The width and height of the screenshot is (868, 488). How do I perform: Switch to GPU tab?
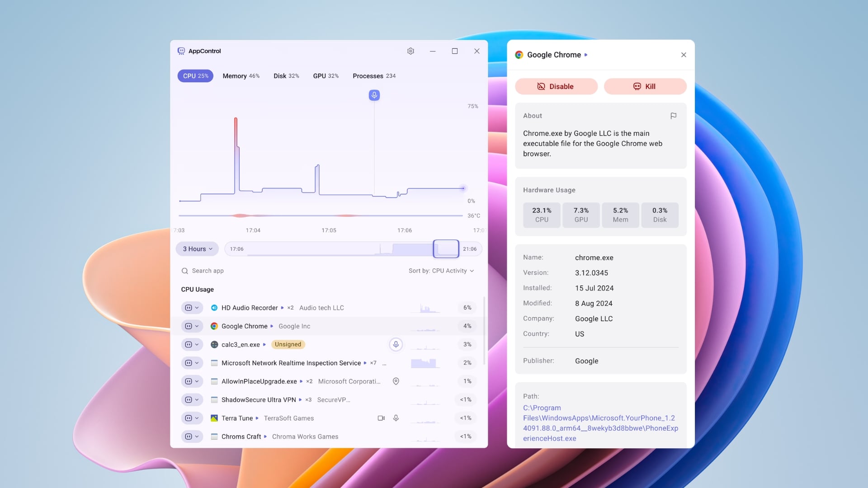click(325, 76)
